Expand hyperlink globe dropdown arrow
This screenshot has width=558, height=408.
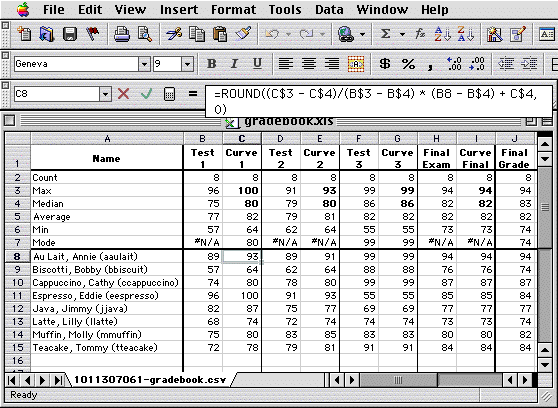[363, 35]
